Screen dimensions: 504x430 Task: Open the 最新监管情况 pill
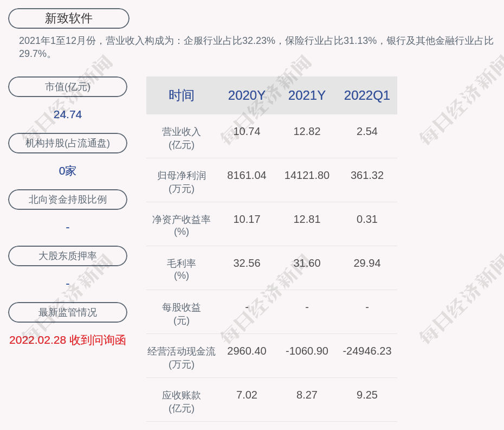point(68,312)
